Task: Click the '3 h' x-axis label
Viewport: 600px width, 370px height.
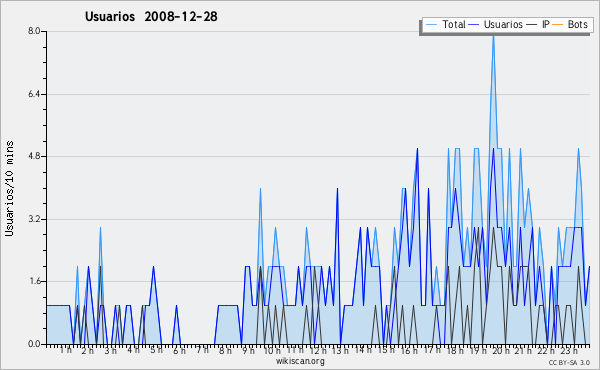Action: [x=111, y=351]
